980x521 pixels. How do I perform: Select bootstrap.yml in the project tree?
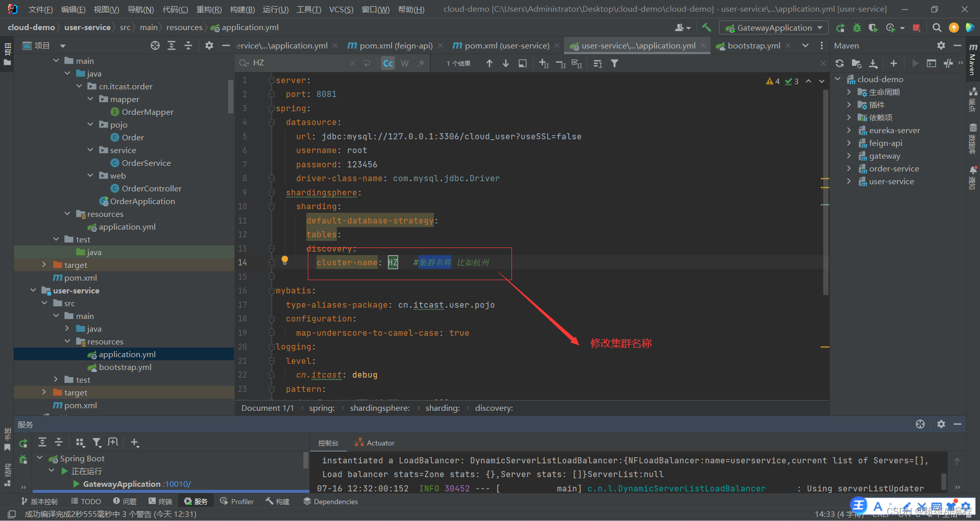coord(125,367)
